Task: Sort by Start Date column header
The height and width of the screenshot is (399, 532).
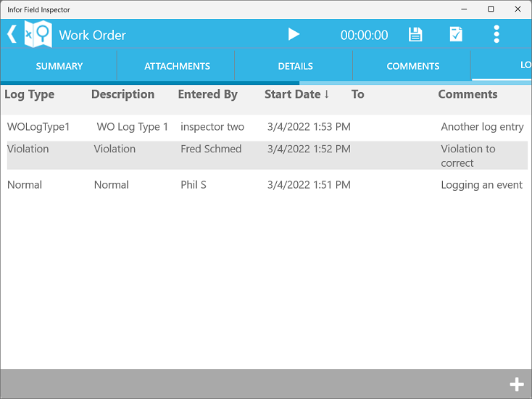Action: tap(296, 94)
